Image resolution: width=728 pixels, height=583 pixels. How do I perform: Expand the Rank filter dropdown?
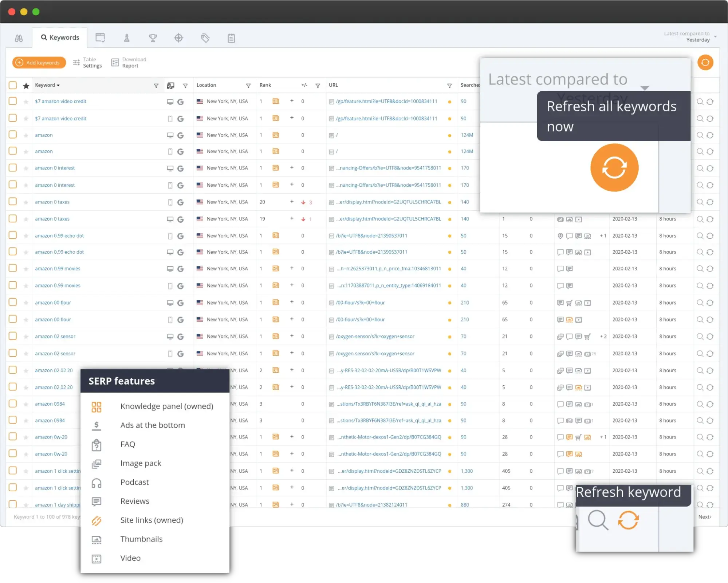pyautogui.click(x=318, y=85)
